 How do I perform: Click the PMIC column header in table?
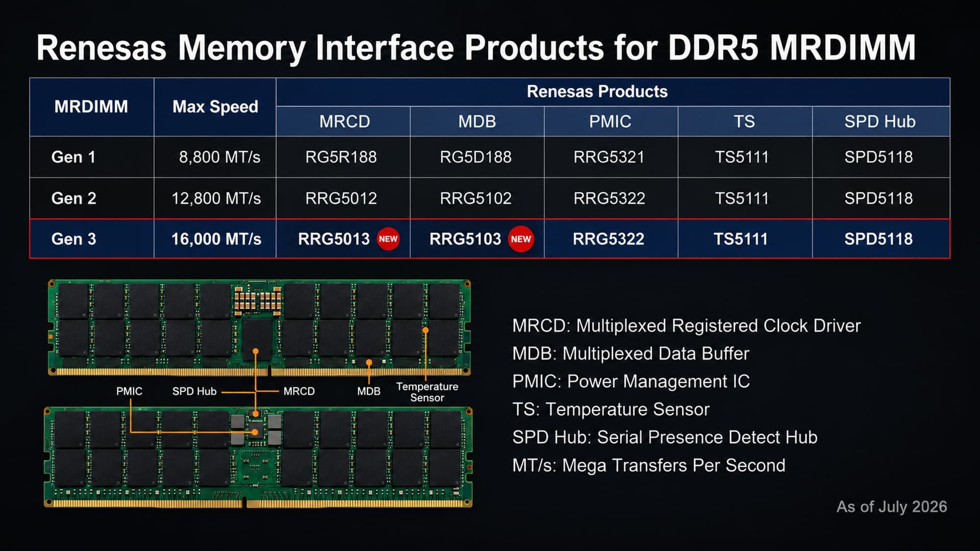[x=610, y=121]
